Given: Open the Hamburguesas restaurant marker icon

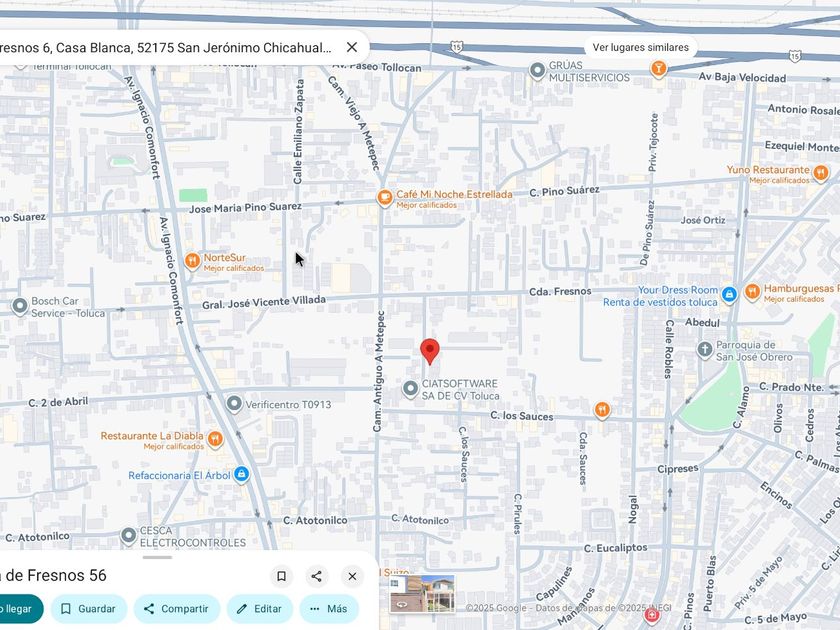Looking at the screenshot, I should pos(752,292).
